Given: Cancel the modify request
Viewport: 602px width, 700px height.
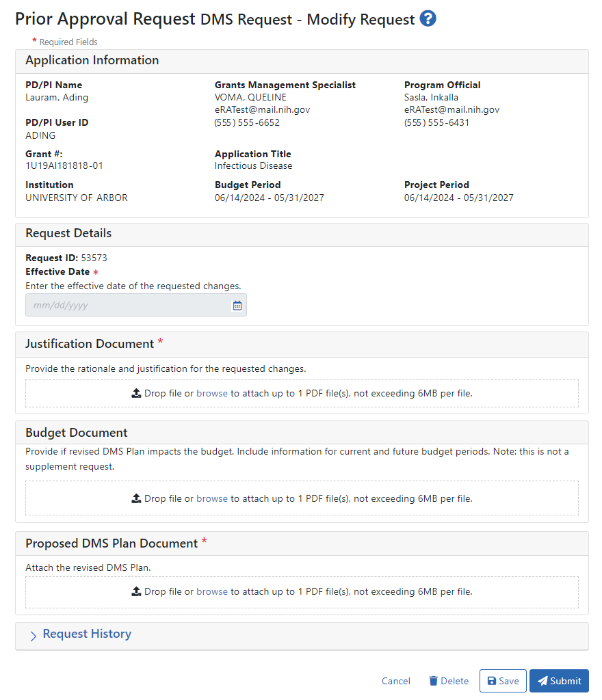Looking at the screenshot, I should (x=395, y=681).
